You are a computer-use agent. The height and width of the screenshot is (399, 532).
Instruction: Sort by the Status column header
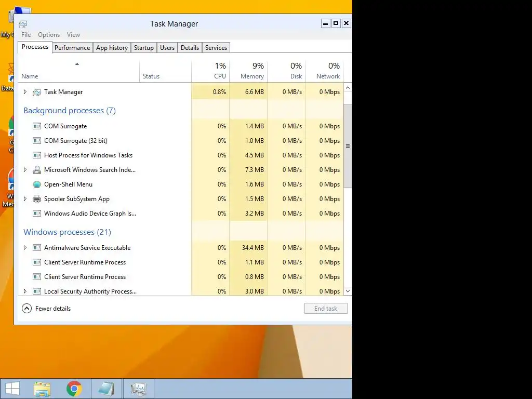click(x=165, y=71)
